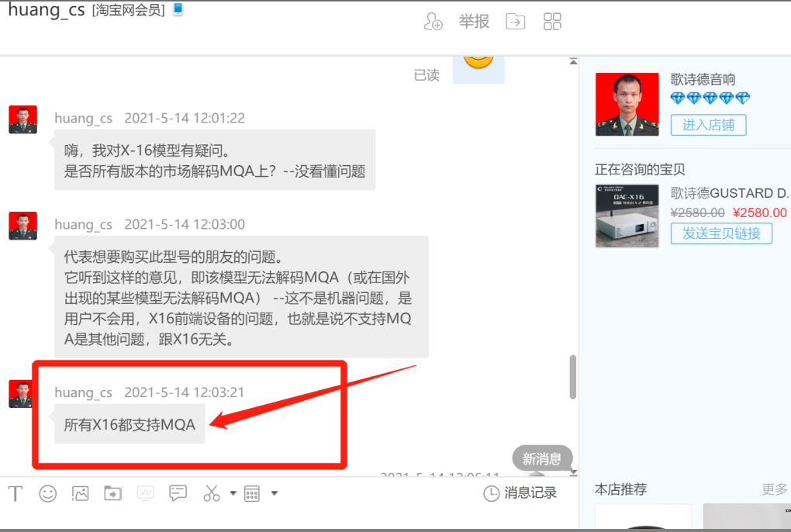Click the timestamp 2021-5-14 12:03:00
The image size is (791, 532).
coord(185,224)
